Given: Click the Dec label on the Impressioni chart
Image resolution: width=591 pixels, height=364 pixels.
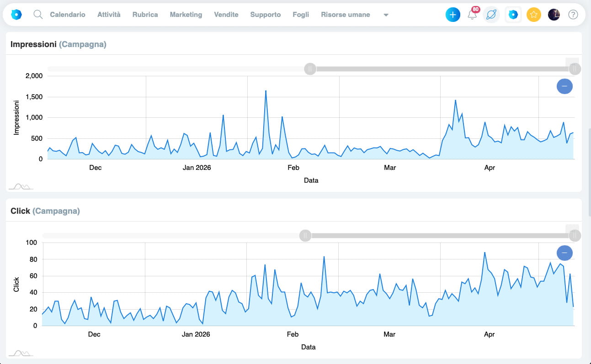Looking at the screenshot, I should 95,168.
